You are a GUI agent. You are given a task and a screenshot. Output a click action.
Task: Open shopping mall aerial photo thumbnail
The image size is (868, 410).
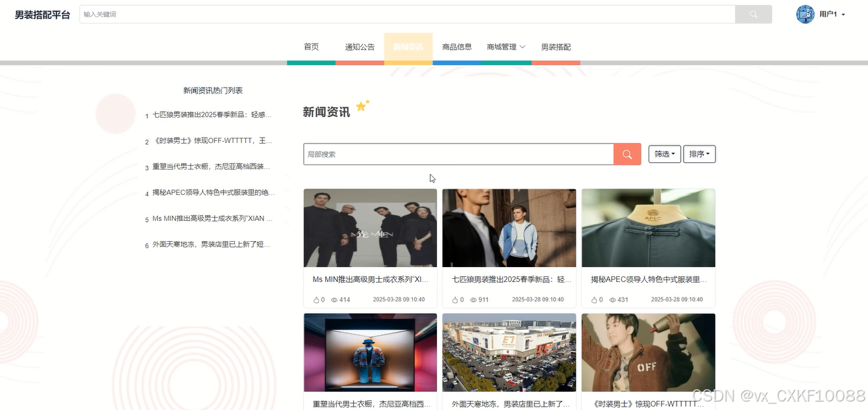509,353
